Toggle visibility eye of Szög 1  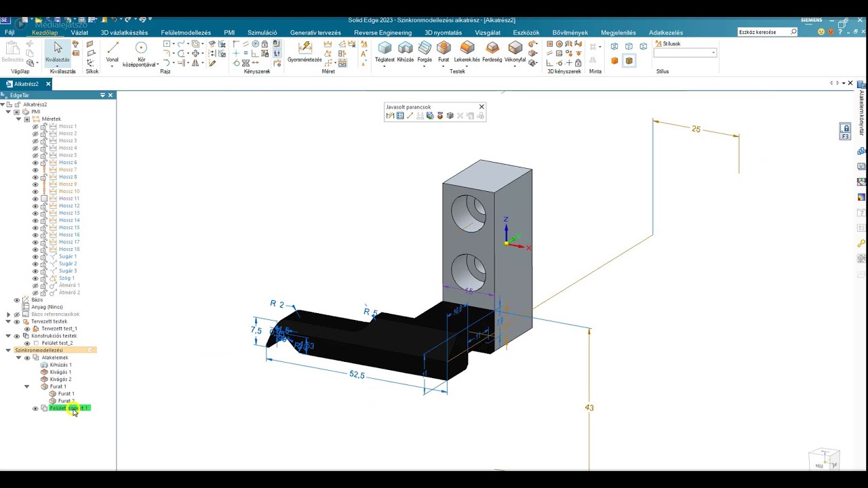[x=35, y=279]
